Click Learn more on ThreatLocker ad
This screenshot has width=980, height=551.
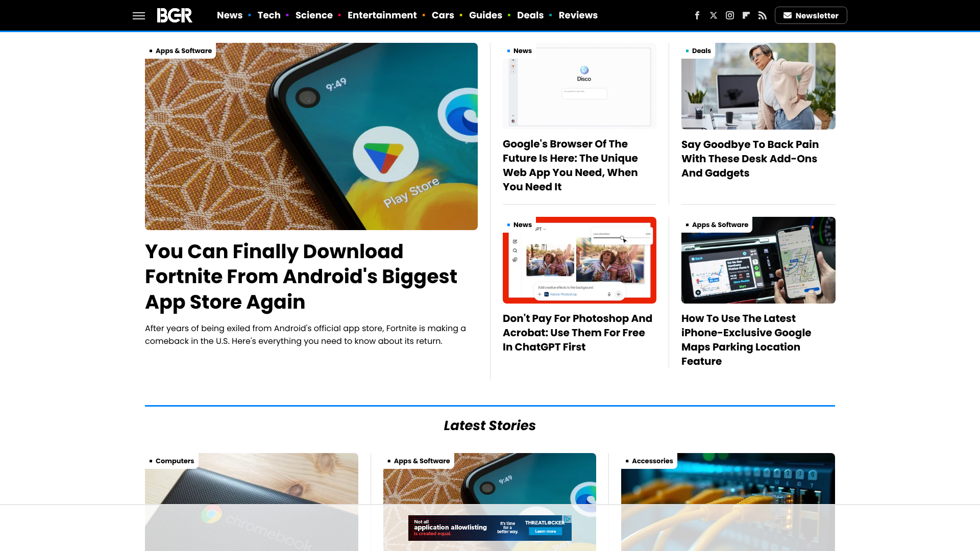(x=545, y=532)
